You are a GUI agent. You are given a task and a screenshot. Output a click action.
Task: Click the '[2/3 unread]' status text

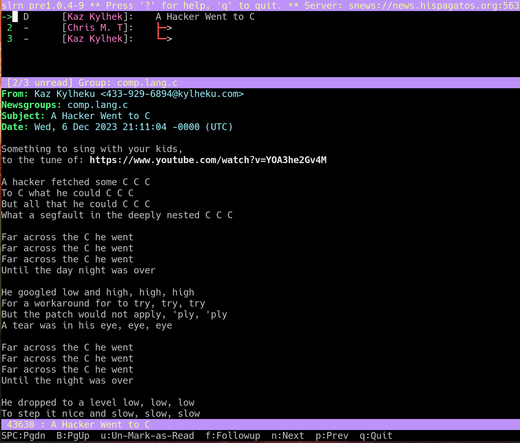[x=40, y=83]
